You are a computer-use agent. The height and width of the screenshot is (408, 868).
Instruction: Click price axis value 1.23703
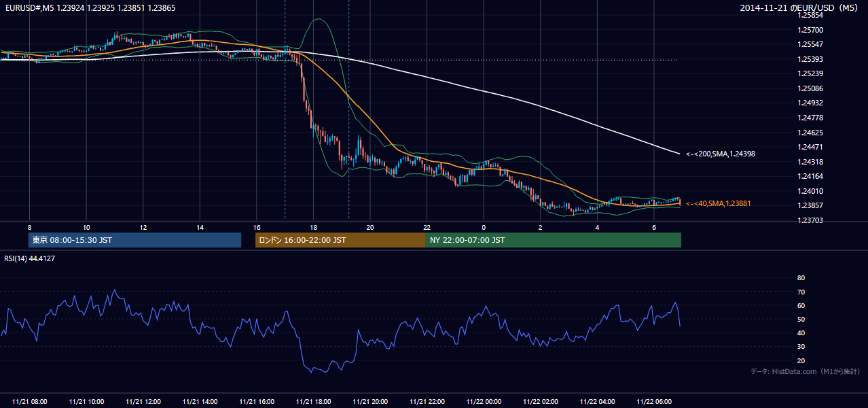[810, 220]
